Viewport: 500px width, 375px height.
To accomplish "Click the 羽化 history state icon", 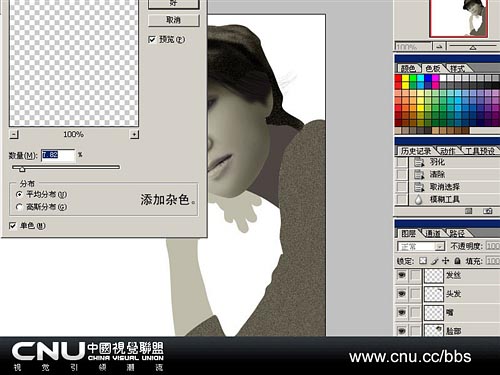I will tap(419, 162).
